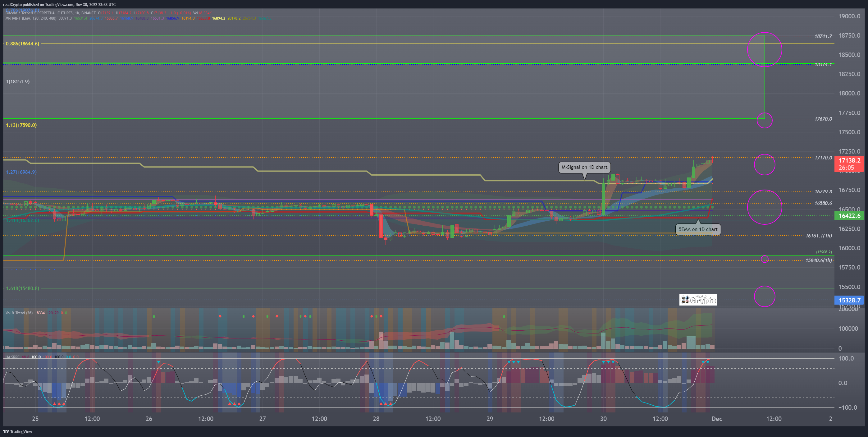Click the 17500.0 price axis tick
Image resolution: width=868 pixels, height=437 pixels.
pos(849,132)
